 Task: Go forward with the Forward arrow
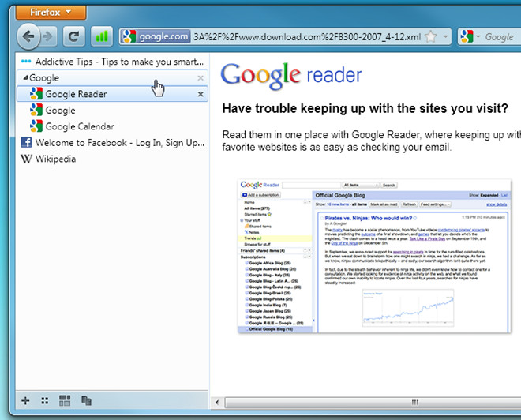coord(48,36)
